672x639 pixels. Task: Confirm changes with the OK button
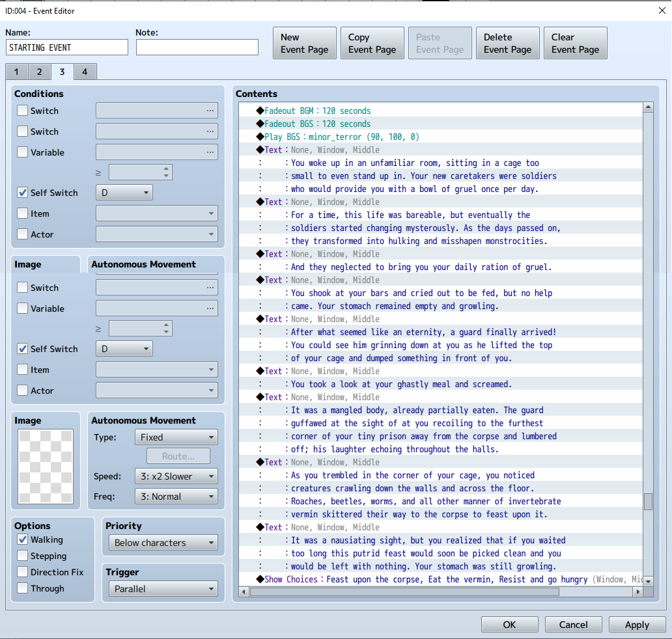[x=510, y=625]
